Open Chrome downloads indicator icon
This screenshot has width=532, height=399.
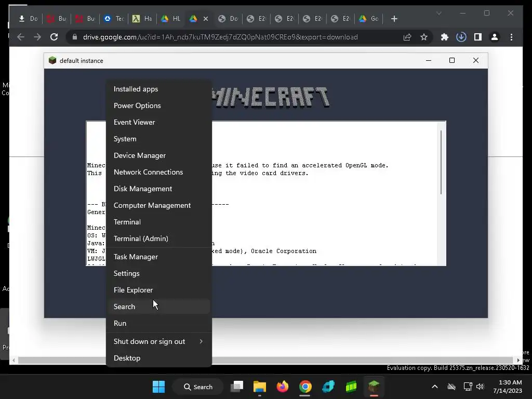click(x=461, y=37)
